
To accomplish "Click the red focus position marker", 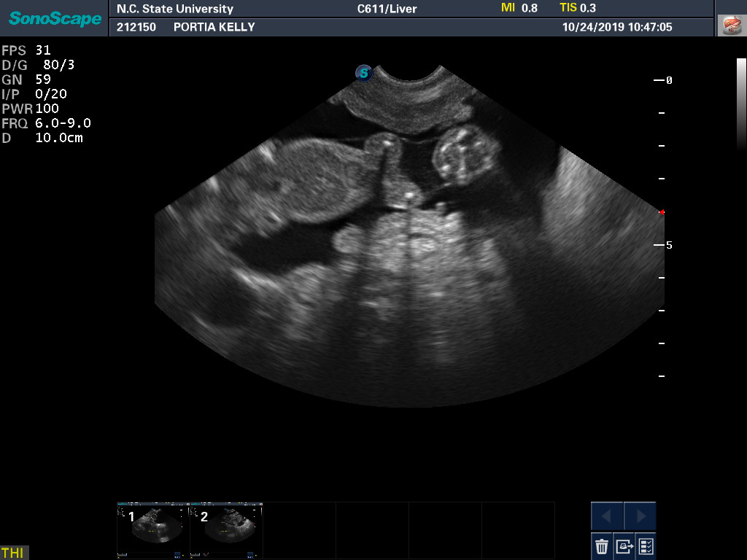I will pos(662,212).
